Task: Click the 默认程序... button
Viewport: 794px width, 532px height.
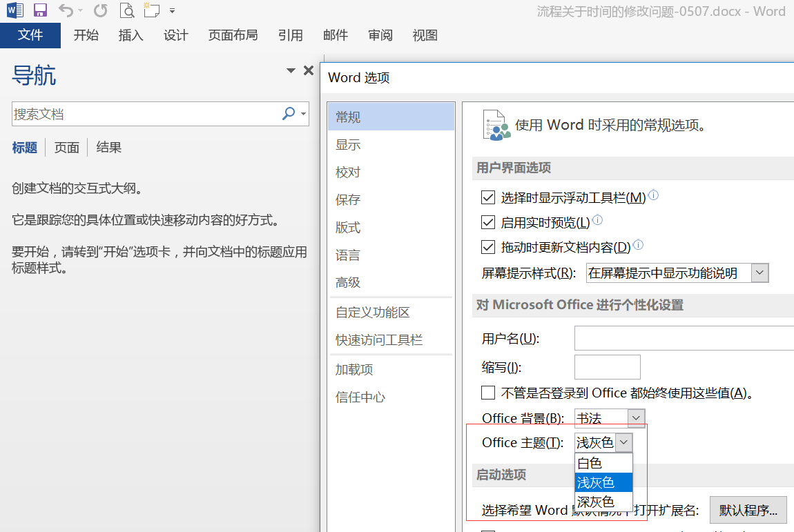Action: tap(748, 510)
